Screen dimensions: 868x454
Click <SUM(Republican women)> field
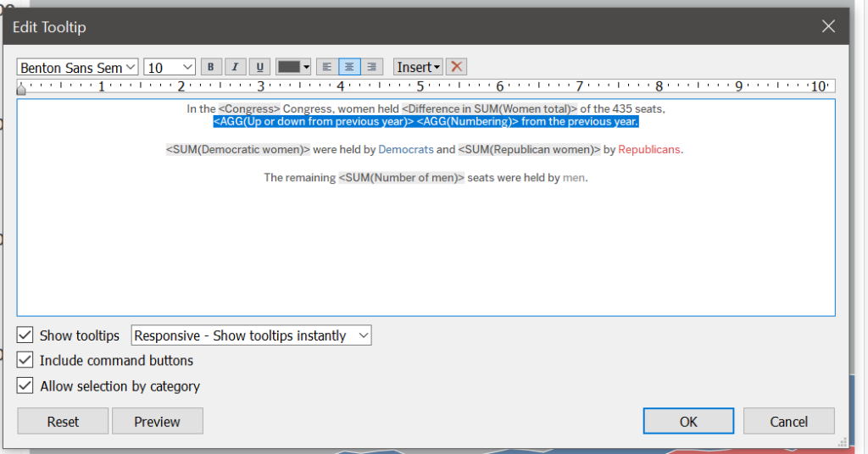pyautogui.click(x=529, y=149)
